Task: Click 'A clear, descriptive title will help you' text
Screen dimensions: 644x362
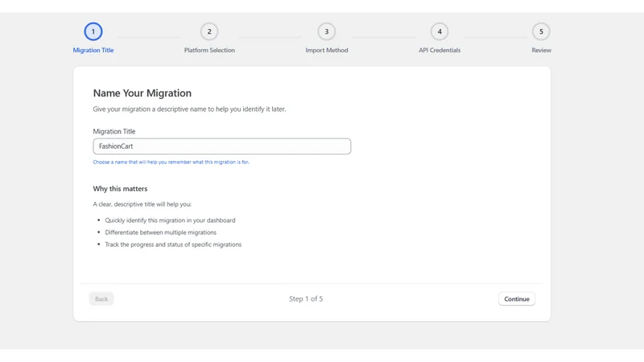Action: 142,204
